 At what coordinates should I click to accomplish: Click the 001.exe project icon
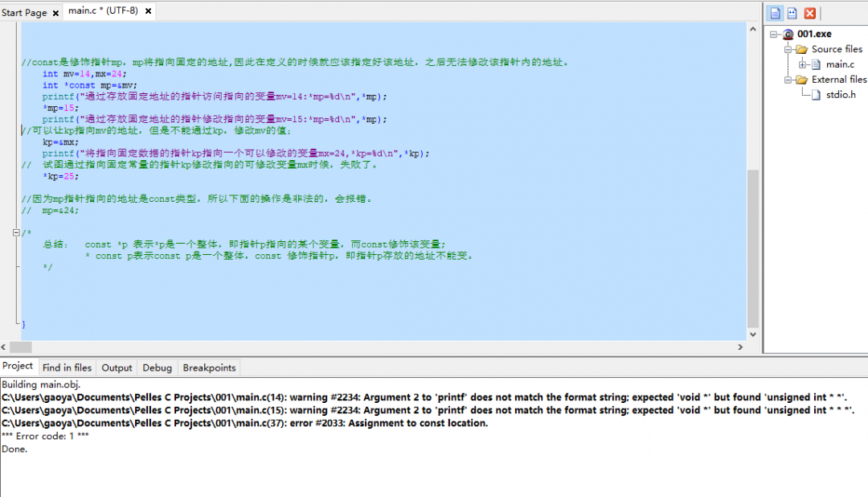tap(788, 35)
